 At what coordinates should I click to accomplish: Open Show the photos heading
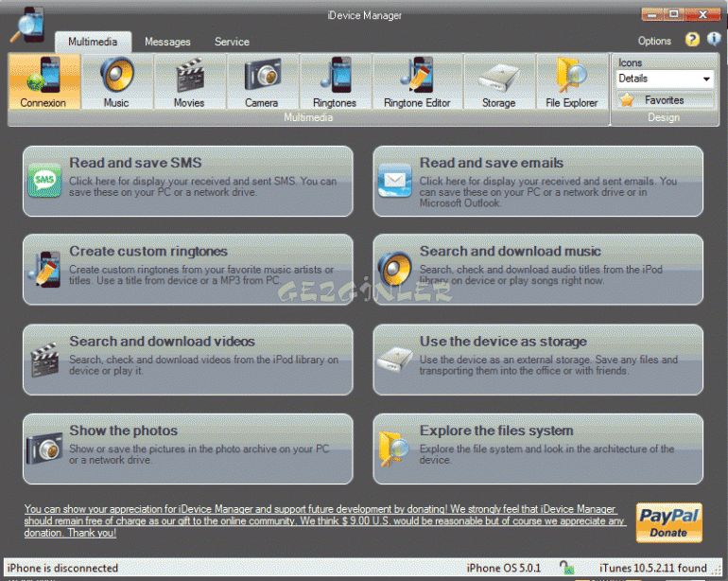[x=124, y=431]
